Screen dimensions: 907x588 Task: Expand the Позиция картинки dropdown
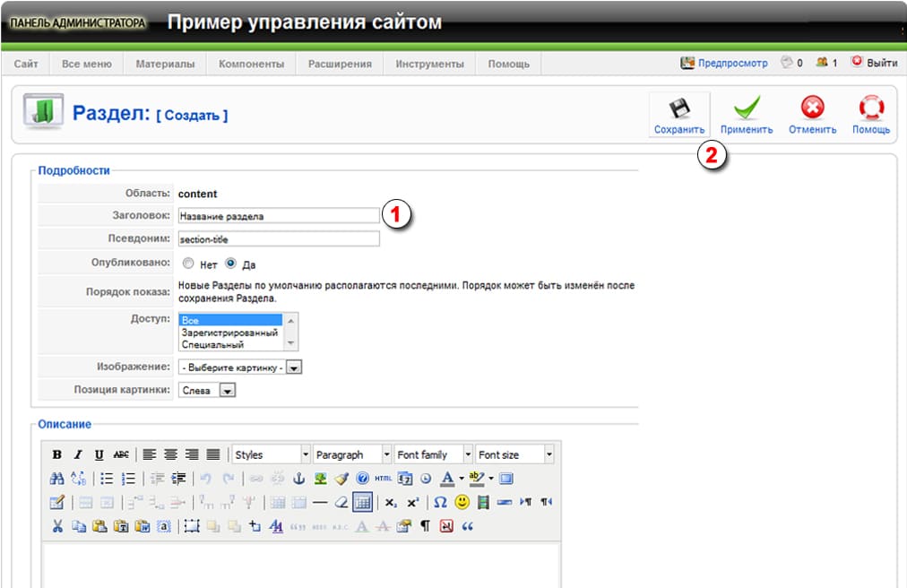pos(227,391)
